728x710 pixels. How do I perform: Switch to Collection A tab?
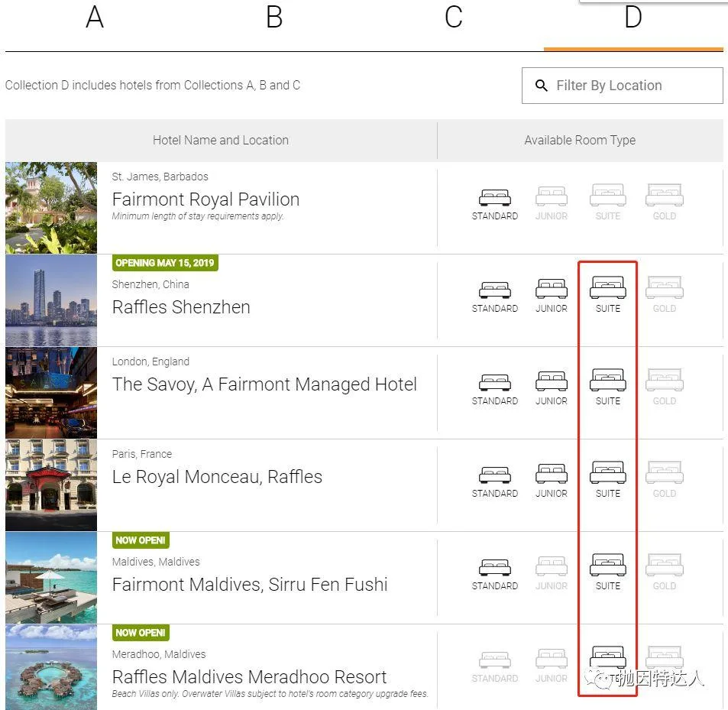(95, 18)
